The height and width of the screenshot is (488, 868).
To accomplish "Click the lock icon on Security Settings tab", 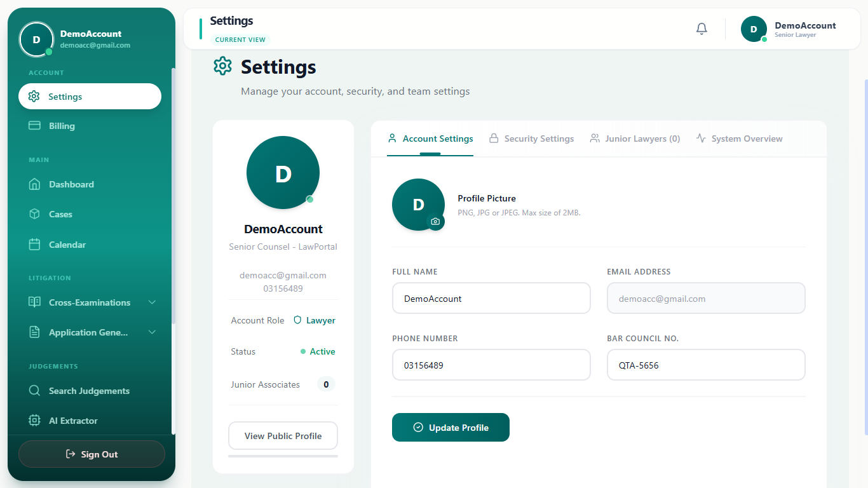I will pyautogui.click(x=494, y=139).
